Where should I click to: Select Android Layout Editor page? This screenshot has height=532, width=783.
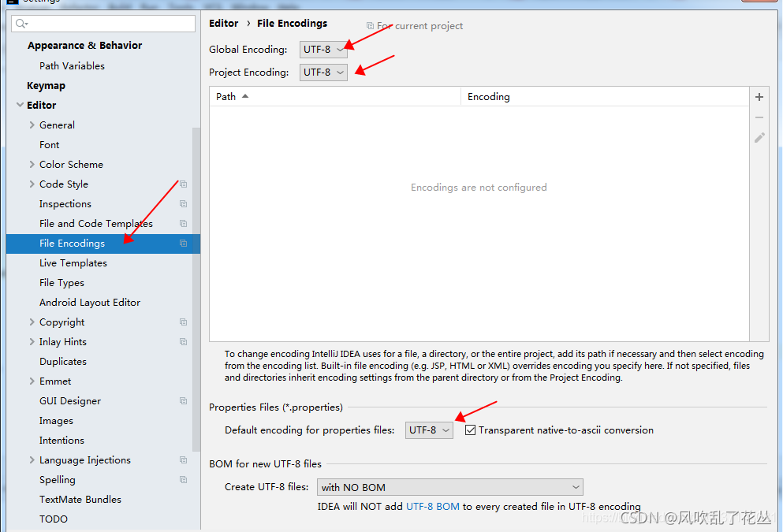click(90, 303)
